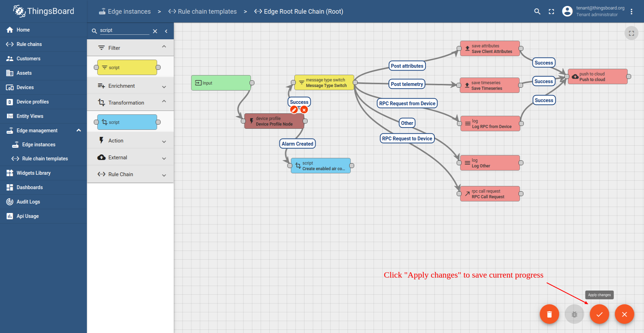Click Rule chain templates breadcrumb link

click(203, 12)
